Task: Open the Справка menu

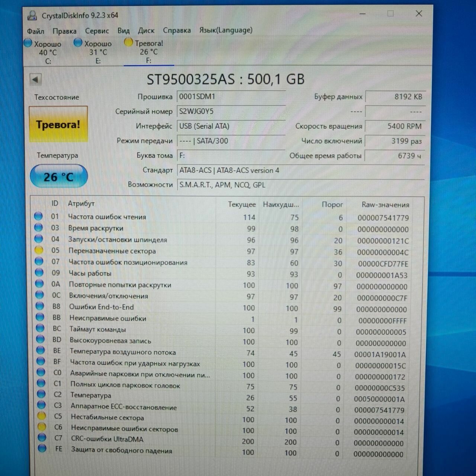Action: tap(177, 30)
